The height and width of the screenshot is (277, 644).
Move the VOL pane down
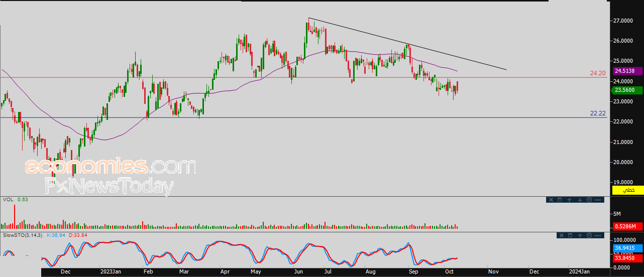coord(580,200)
